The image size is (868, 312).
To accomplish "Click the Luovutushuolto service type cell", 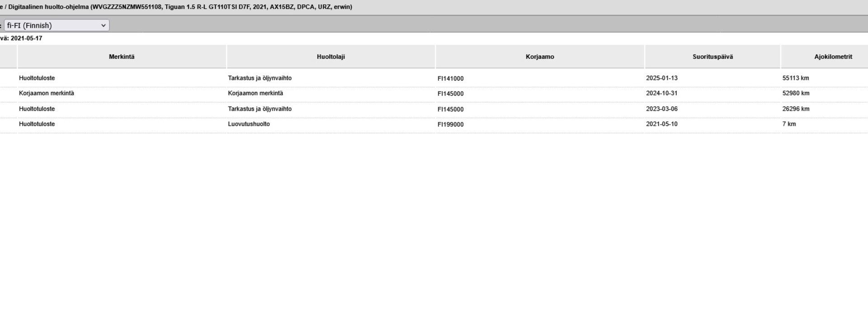I will [x=249, y=124].
